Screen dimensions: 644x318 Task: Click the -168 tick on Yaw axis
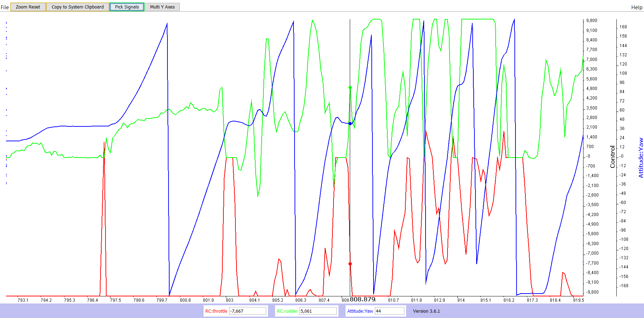623,286
